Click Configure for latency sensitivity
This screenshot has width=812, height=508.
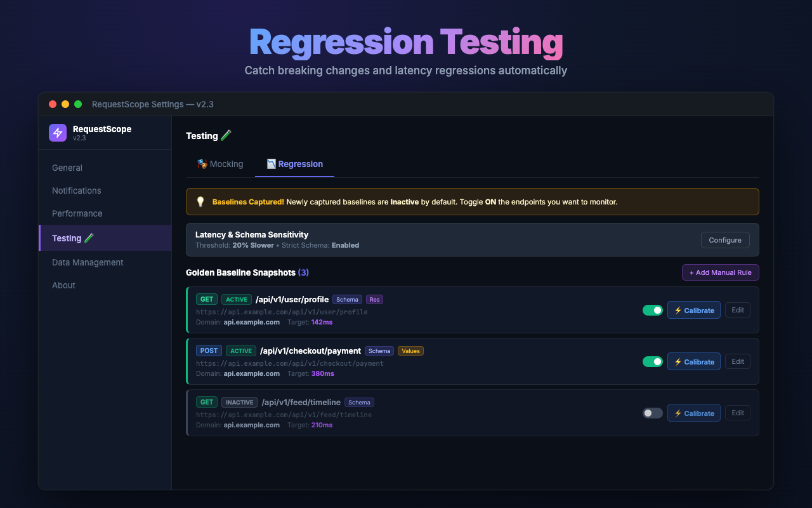[x=725, y=240]
